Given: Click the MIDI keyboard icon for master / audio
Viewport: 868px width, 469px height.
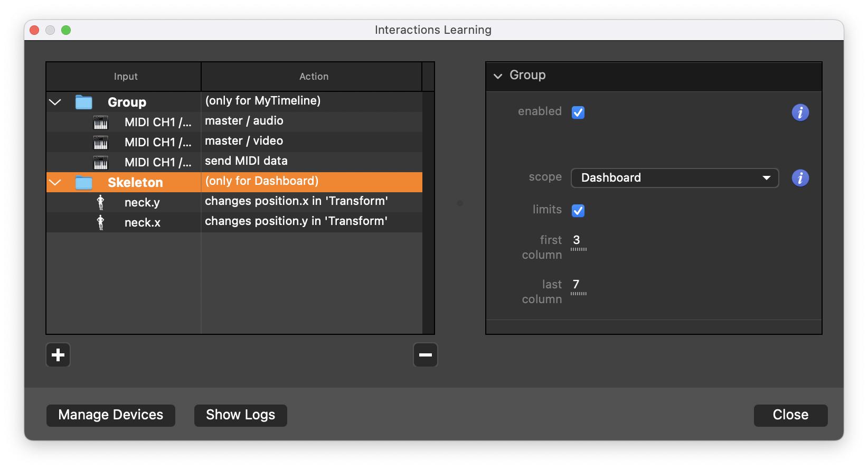Looking at the screenshot, I should 100,123.
